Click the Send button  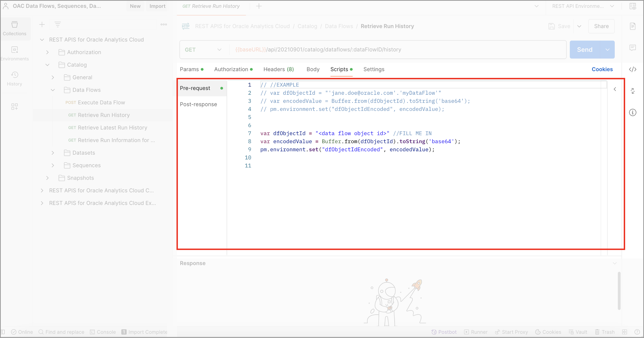coord(584,49)
